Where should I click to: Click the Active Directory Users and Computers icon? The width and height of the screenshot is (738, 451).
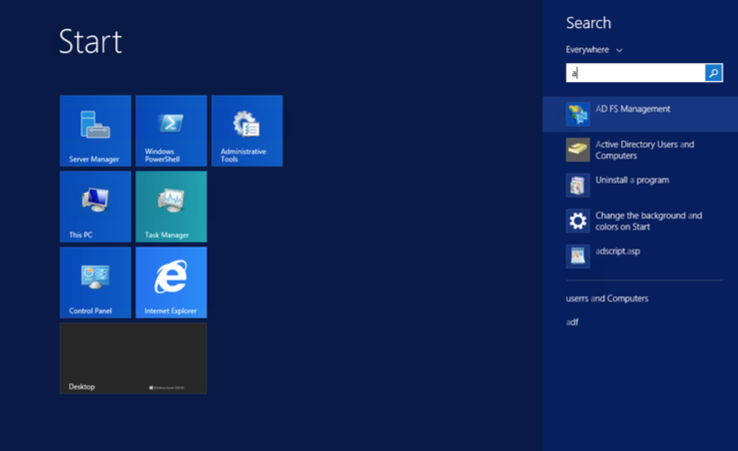[x=578, y=150]
